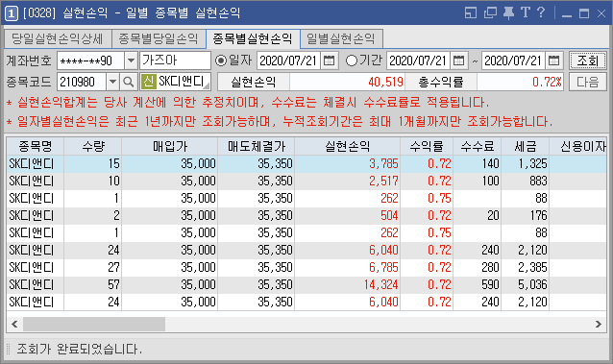The width and height of the screenshot is (613, 364).
Task: Switch to 종목별당일손익 tab
Action: click(x=159, y=38)
